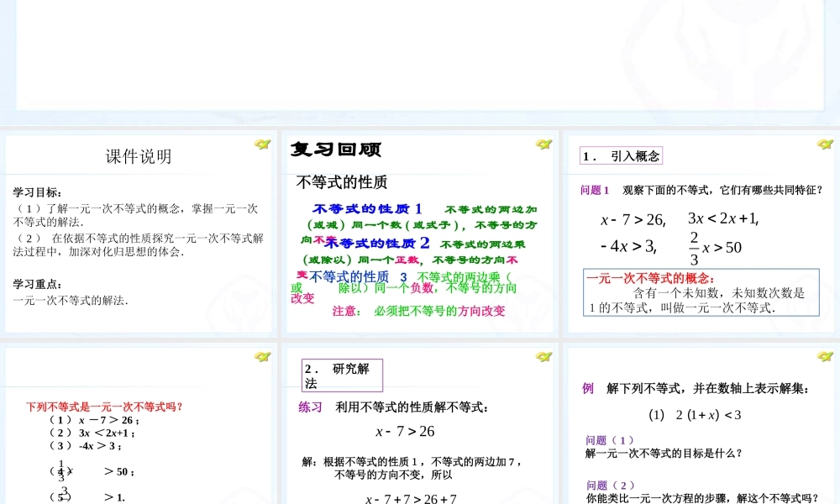This screenshot has width=840, height=504.
Task: Click the 例 解下列不等式 heading
Action: point(696,389)
